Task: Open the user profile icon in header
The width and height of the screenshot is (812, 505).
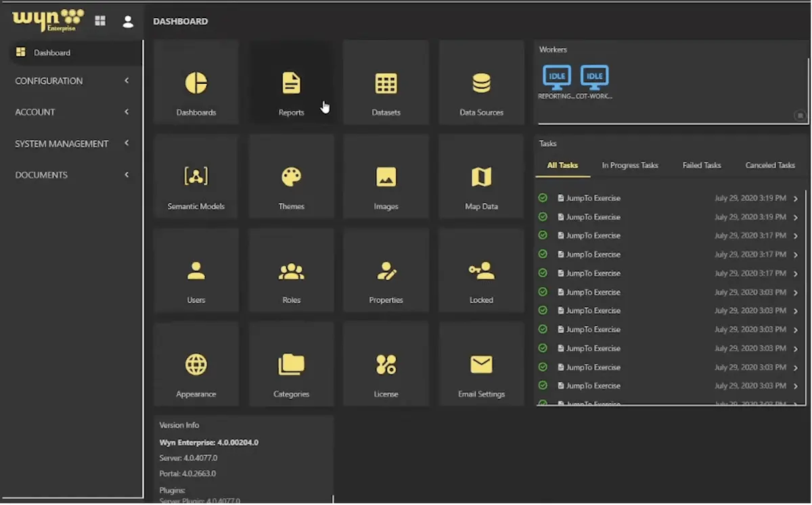Action: pos(128,22)
